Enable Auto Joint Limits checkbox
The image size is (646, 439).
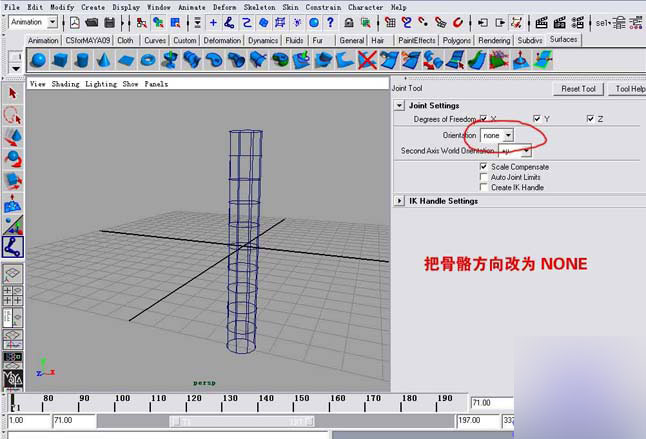click(x=484, y=177)
